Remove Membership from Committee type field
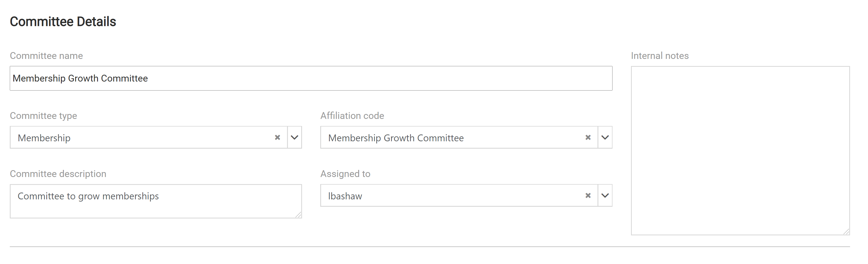Screen dimensions: 868x264 click(x=278, y=137)
